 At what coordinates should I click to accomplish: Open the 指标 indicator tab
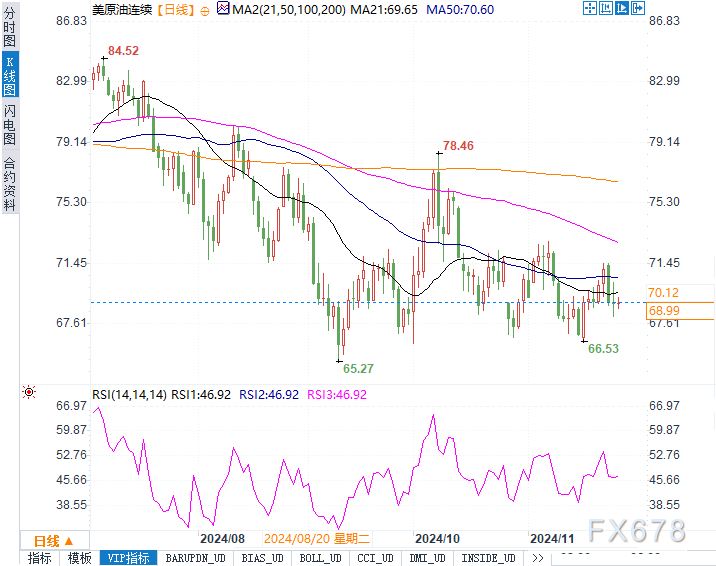pyautogui.click(x=40, y=558)
